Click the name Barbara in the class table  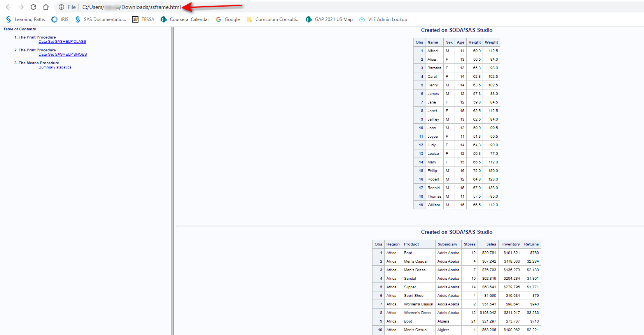(x=434, y=68)
